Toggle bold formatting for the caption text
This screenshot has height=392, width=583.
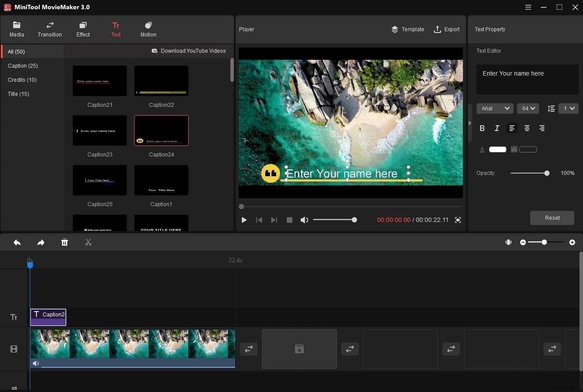482,128
